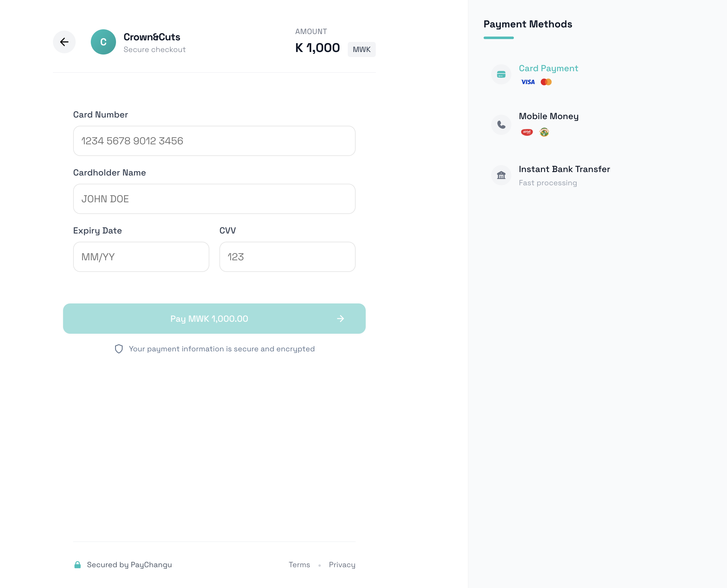
Task: Open the Terms link
Action: 299,565
